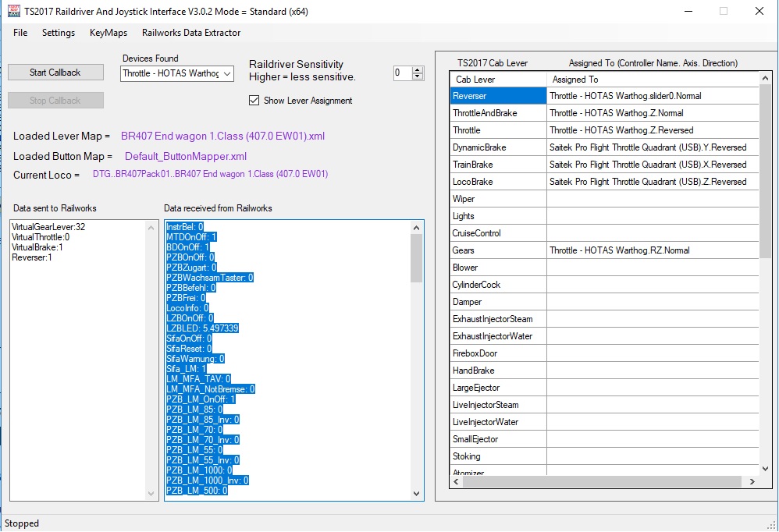
Task: Select the Reverser cab lever row
Action: tap(498, 96)
